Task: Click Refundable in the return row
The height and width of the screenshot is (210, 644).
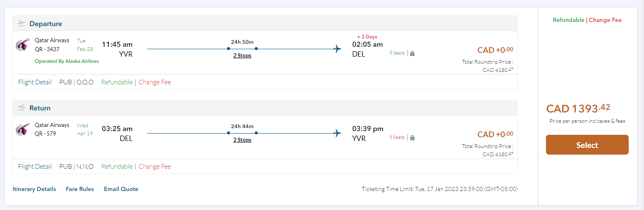Action: point(117,167)
